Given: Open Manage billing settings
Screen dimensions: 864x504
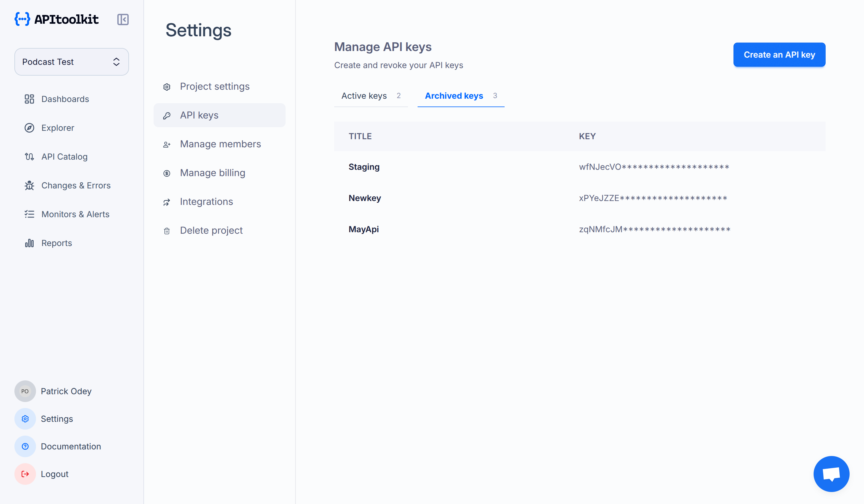Looking at the screenshot, I should [x=212, y=172].
